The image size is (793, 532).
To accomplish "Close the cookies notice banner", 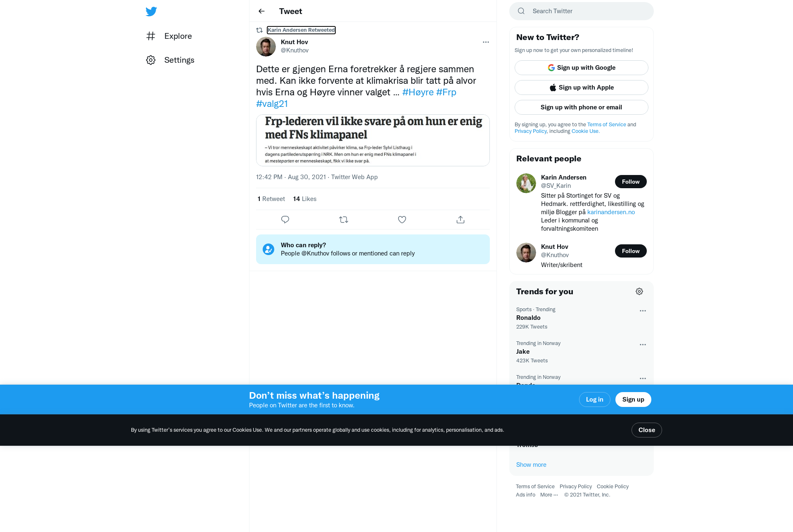I will point(647,430).
